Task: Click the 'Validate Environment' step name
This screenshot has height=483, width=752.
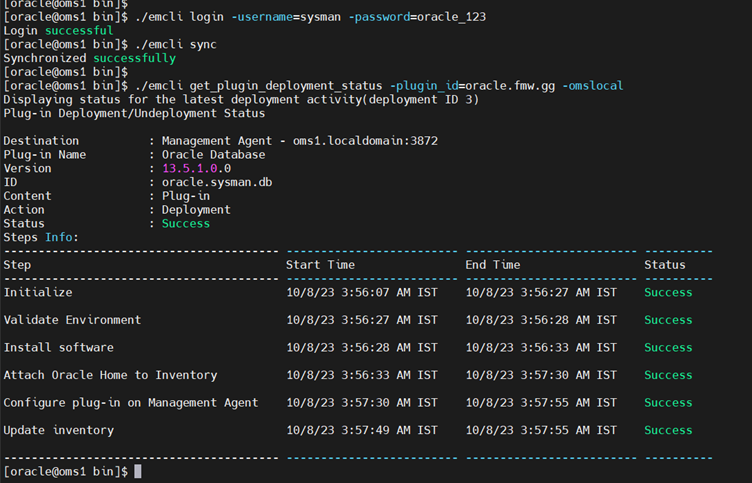Action: click(72, 320)
